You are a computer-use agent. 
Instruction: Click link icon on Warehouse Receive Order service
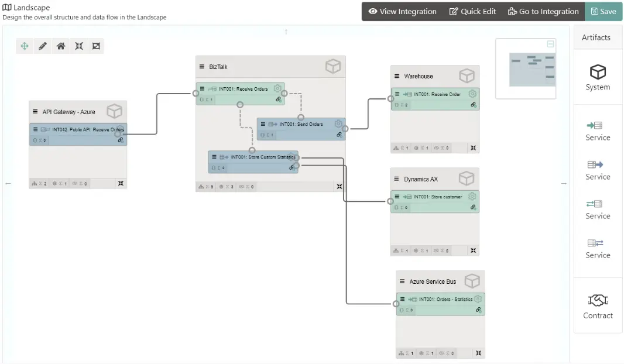coord(474,105)
